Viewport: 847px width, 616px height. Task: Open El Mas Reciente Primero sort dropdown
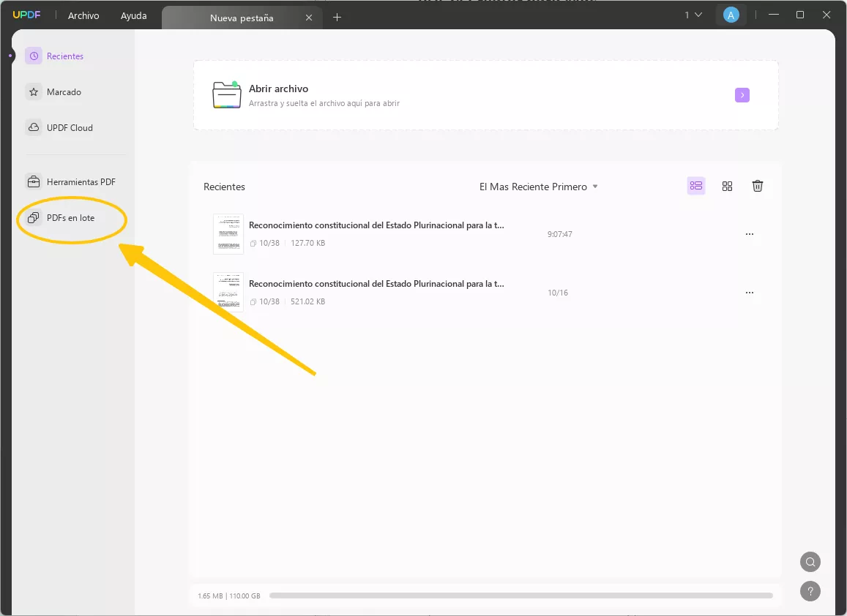click(x=539, y=187)
